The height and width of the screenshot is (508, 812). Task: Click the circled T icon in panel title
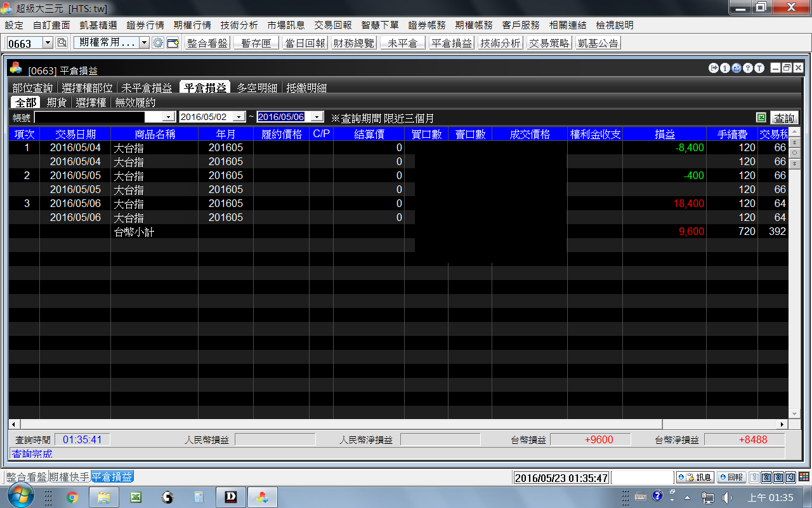coord(759,68)
